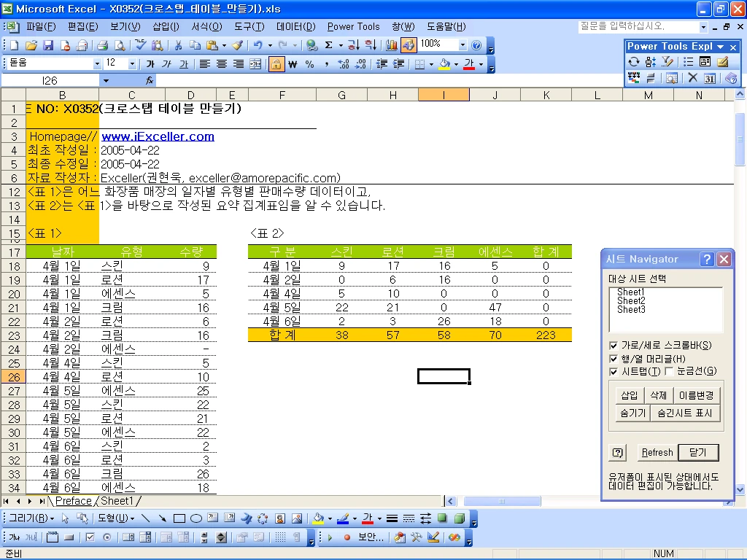Click the Power Tools refresh icon
Viewport: 747px width, 560px height.
point(634,62)
